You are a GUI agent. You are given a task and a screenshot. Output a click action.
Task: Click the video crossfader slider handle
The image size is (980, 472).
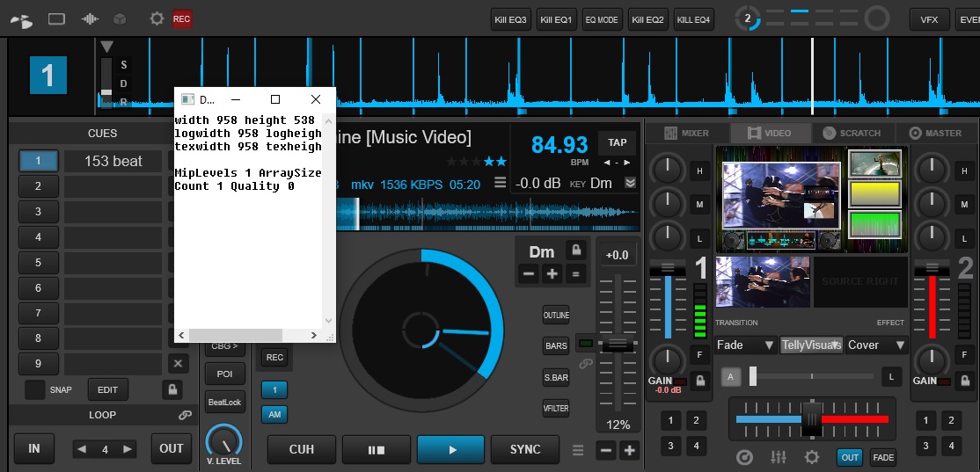755,376
